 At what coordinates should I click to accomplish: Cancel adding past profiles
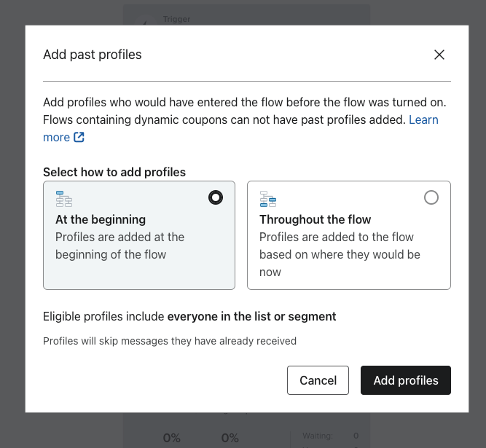click(x=318, y=380)
